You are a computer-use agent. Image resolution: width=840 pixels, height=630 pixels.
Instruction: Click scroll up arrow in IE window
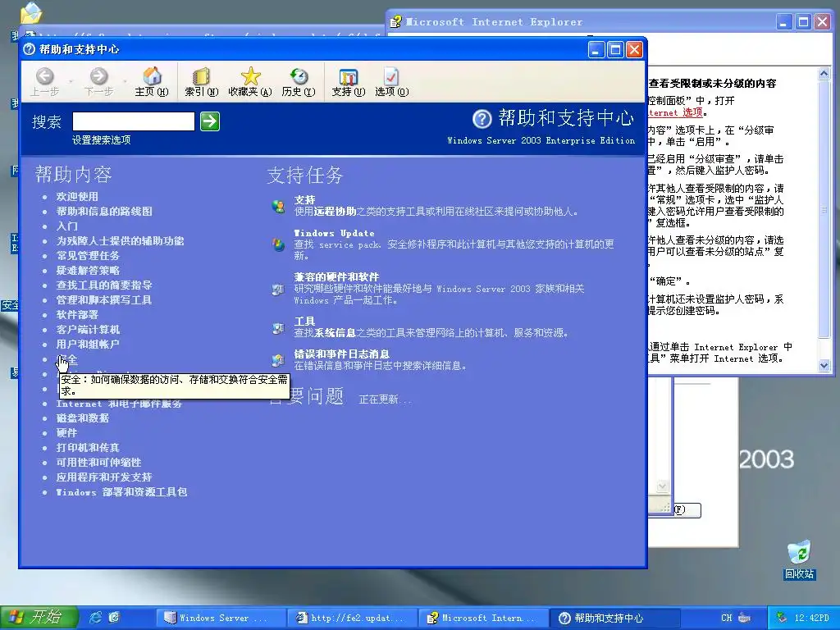[824, 74]
